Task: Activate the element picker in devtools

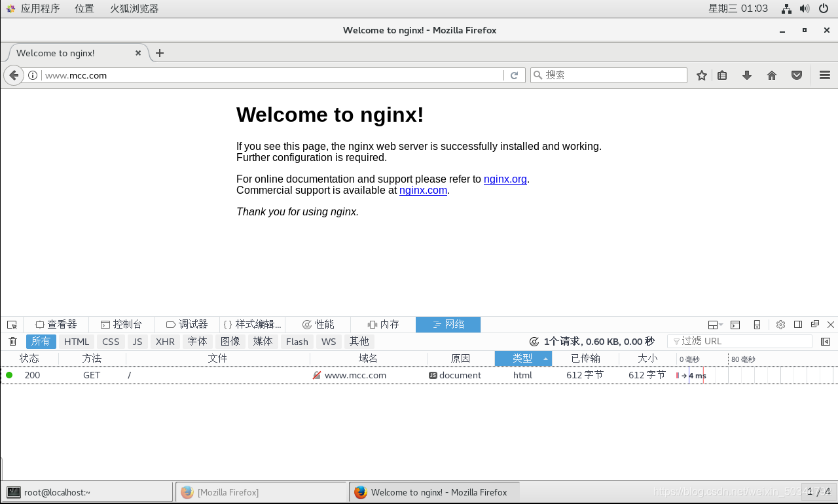Action: 12,325
